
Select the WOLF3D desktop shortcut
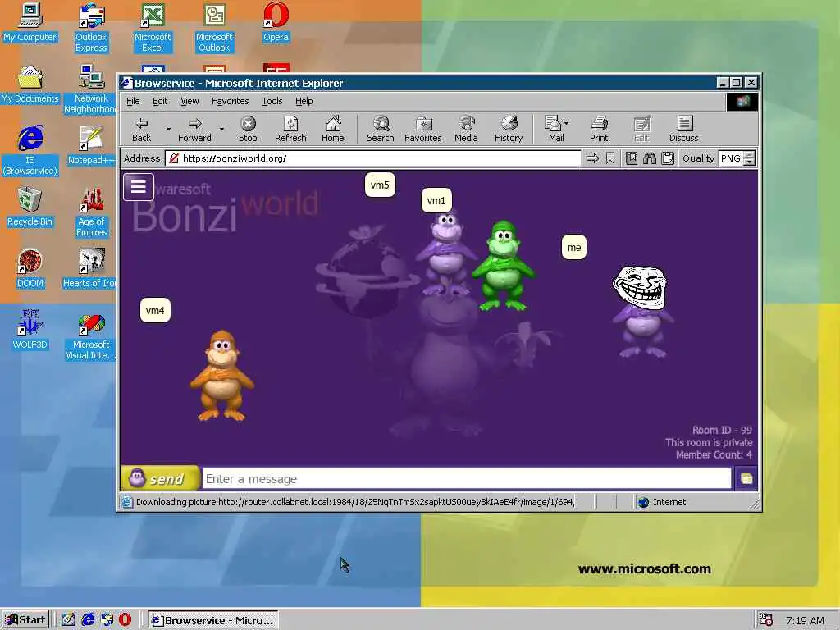point(30,331)
